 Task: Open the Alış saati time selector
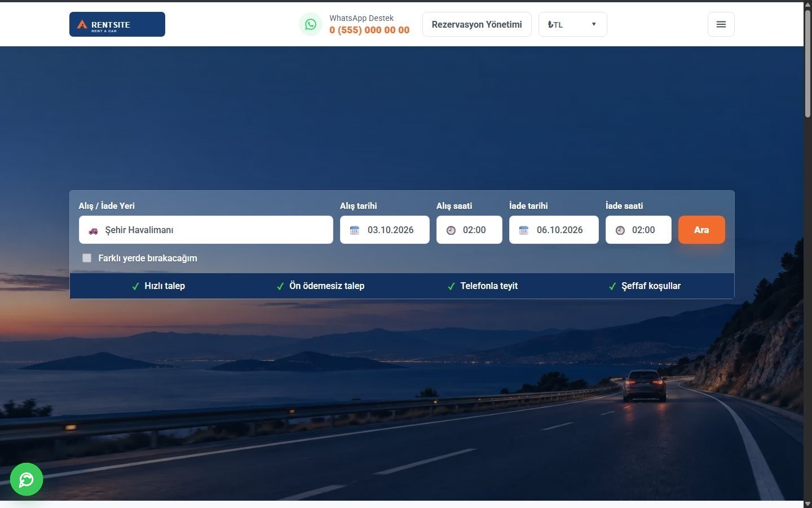pyautogui.click(x=469, y=230)
